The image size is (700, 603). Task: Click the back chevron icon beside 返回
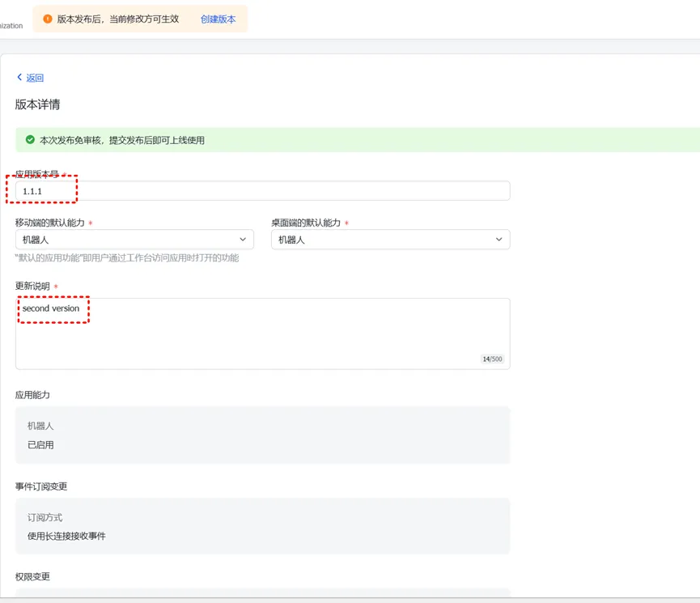(19, 77)
